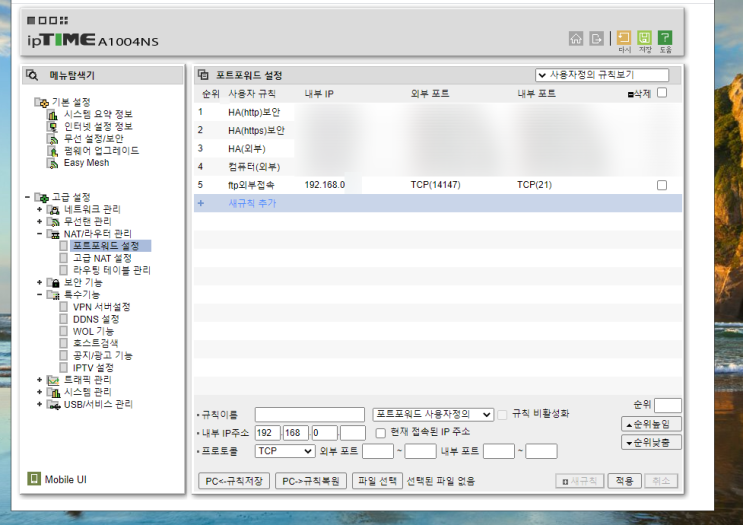
Task: Click the 포트포워드 설정 title icon
Action: pyautogui.click(x=203, y=74)
